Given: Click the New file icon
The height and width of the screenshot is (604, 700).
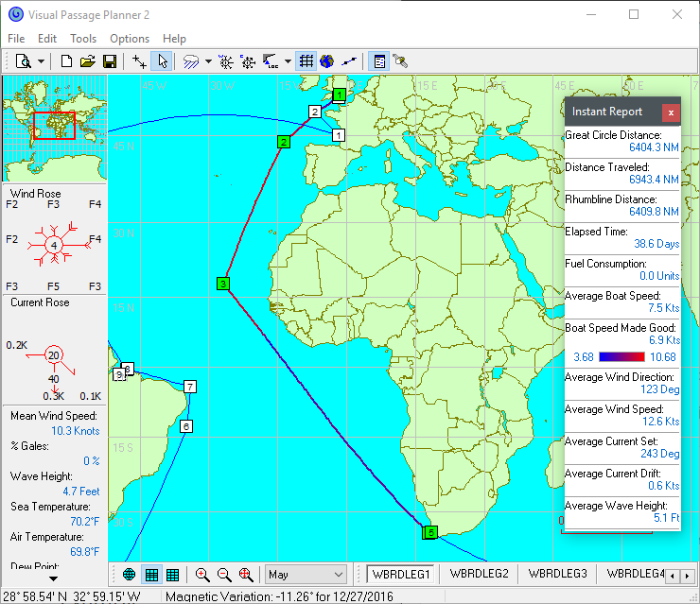Looking at the screenshot, I should [66, 61].
